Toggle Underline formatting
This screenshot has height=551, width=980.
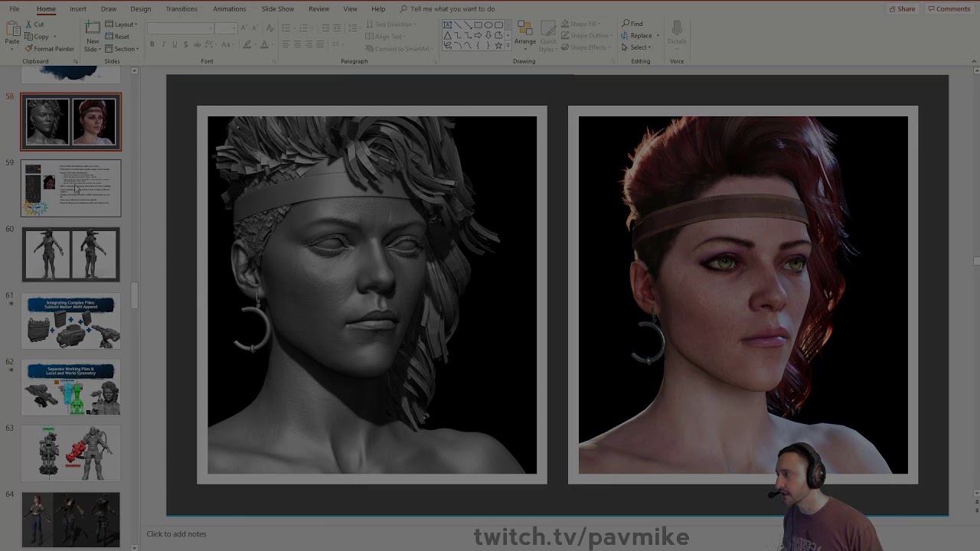[175, 44]
